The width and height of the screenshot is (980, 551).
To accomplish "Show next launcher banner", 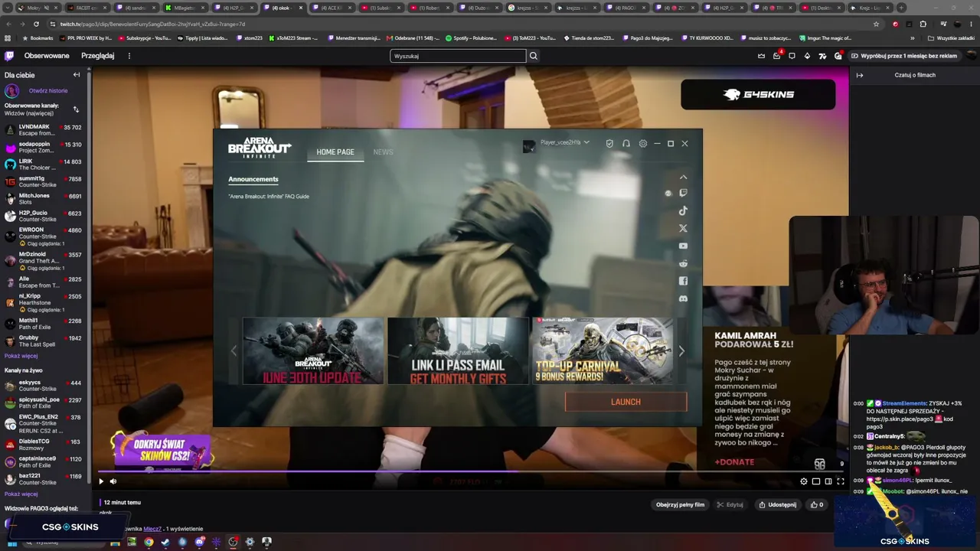I will 681,351.
